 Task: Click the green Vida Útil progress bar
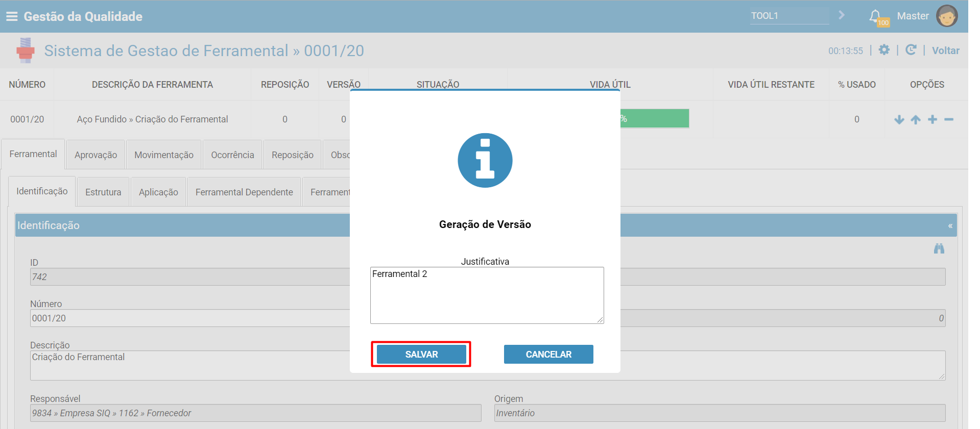(655, 118)
